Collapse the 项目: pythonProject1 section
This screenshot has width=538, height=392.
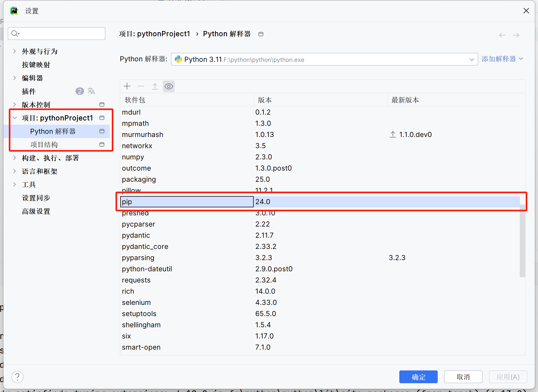coord(15,118)
